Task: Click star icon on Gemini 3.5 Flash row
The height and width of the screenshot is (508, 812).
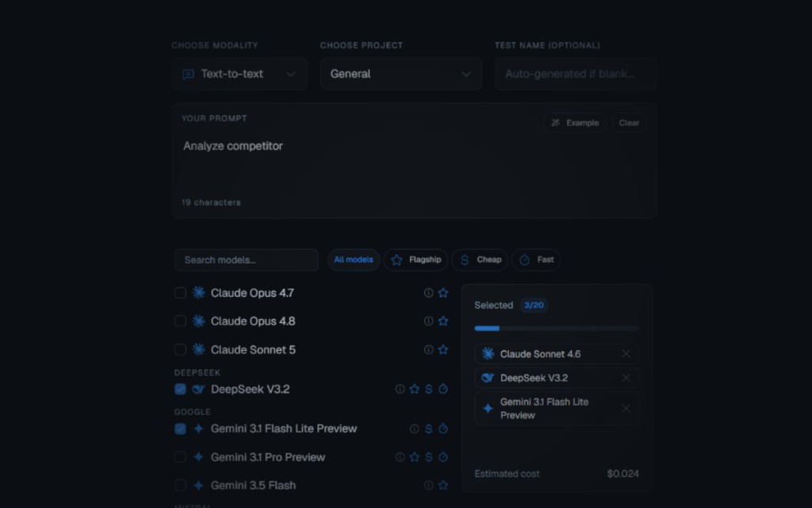Action: 443,485
